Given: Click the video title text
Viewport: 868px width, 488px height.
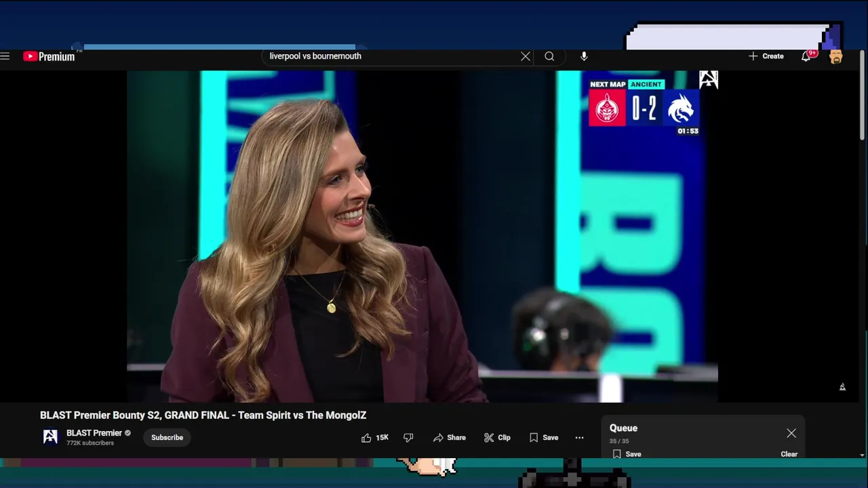Looking at the screenshot, I should (203, 415).
